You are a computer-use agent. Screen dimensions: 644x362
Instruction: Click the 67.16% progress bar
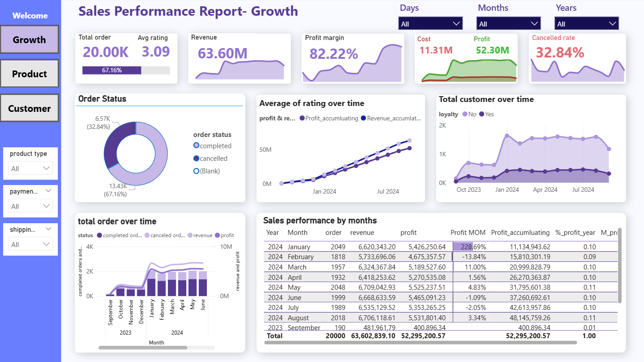tap(112, 70)
